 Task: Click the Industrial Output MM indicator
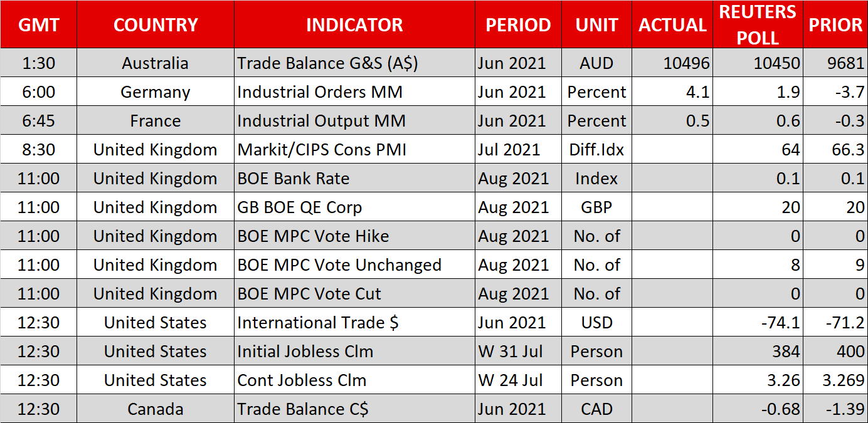point(321,121)
